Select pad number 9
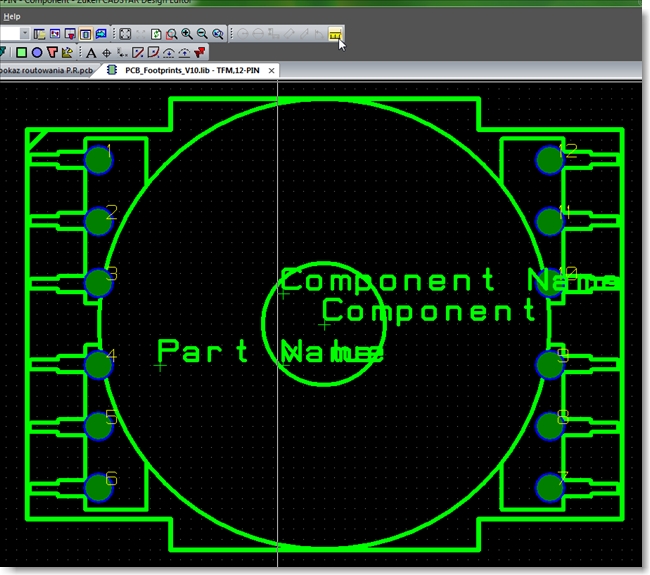650x575 pixels. tap(550, 364)
